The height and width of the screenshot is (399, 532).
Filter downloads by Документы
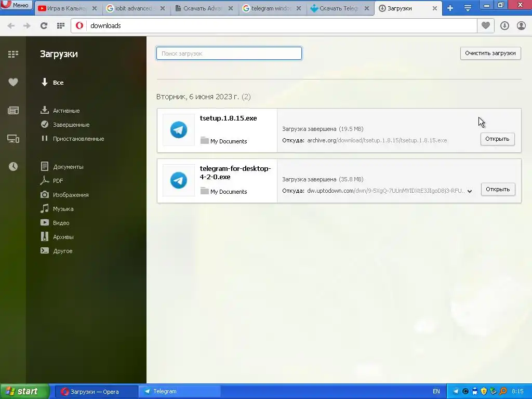click(x=62, y=167)
